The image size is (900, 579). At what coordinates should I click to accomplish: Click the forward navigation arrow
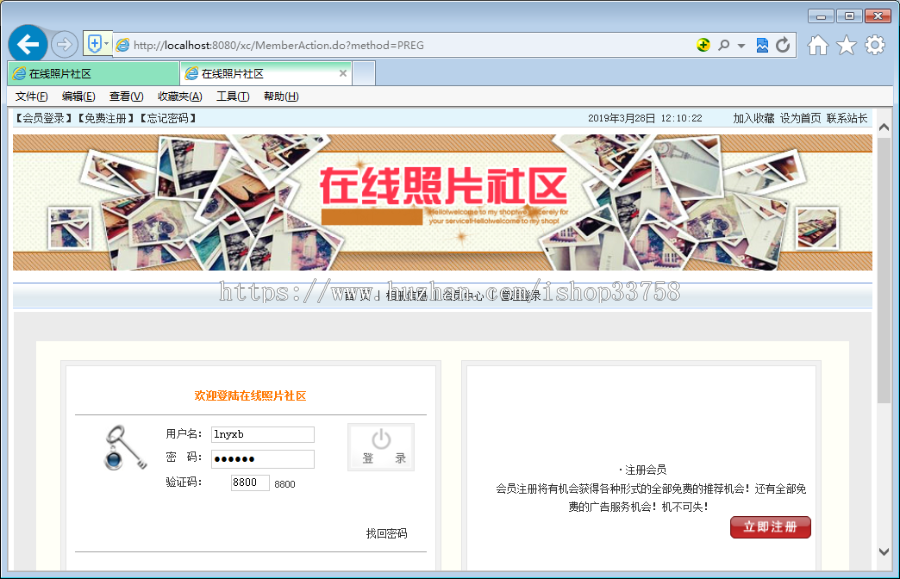62,44
